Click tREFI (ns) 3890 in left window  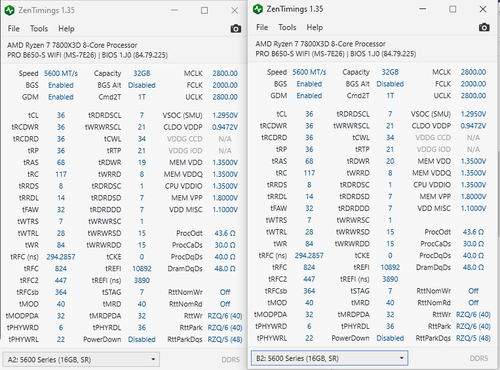[142, 281]
